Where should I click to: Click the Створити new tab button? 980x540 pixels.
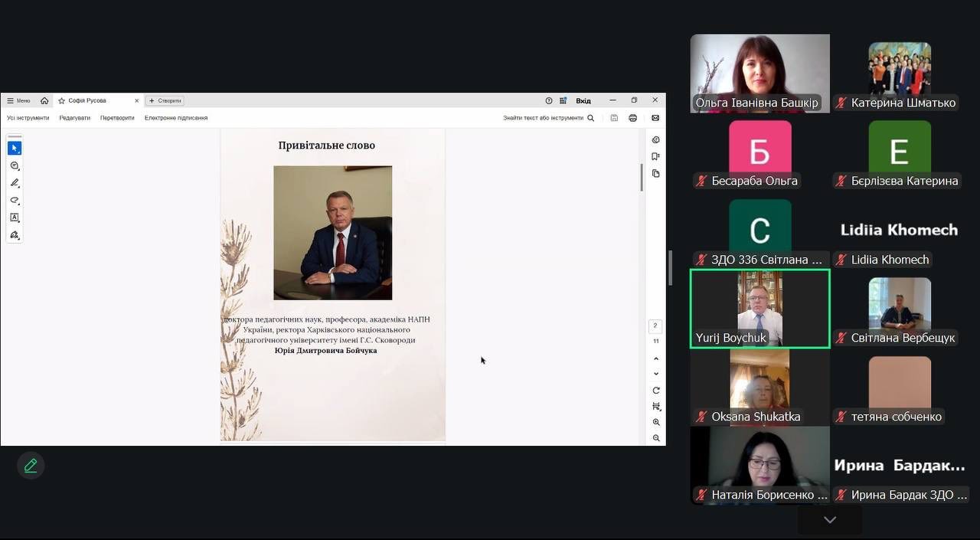click(x=165, y=100)
